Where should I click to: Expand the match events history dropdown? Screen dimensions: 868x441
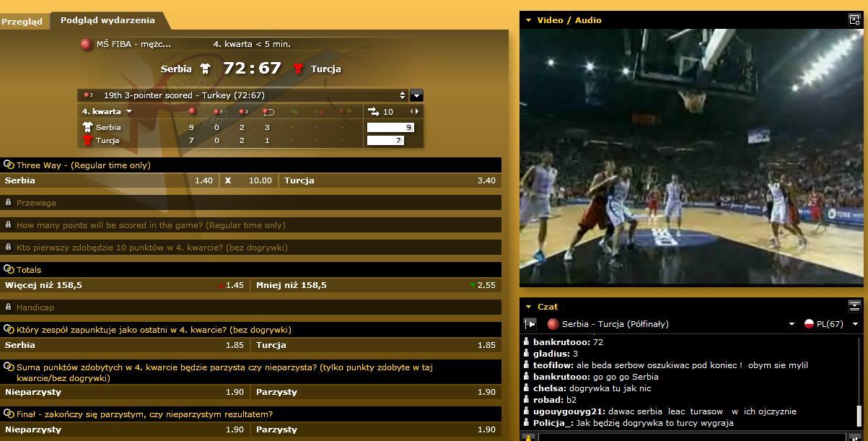(416, 95)
